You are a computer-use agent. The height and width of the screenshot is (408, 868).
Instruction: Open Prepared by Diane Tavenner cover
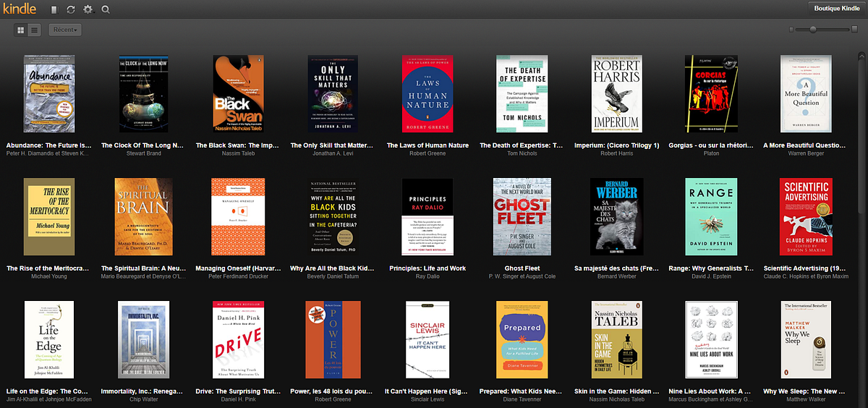(522, 340)
